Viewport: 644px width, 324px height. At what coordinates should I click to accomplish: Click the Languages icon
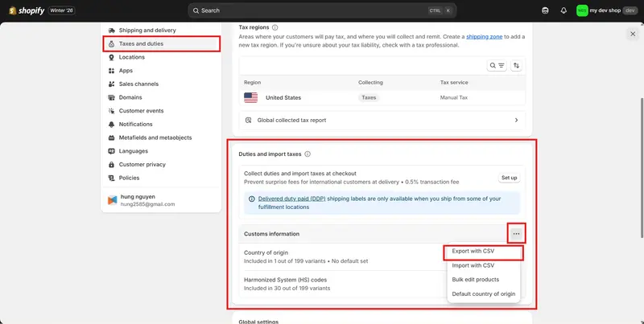point(111,151)
